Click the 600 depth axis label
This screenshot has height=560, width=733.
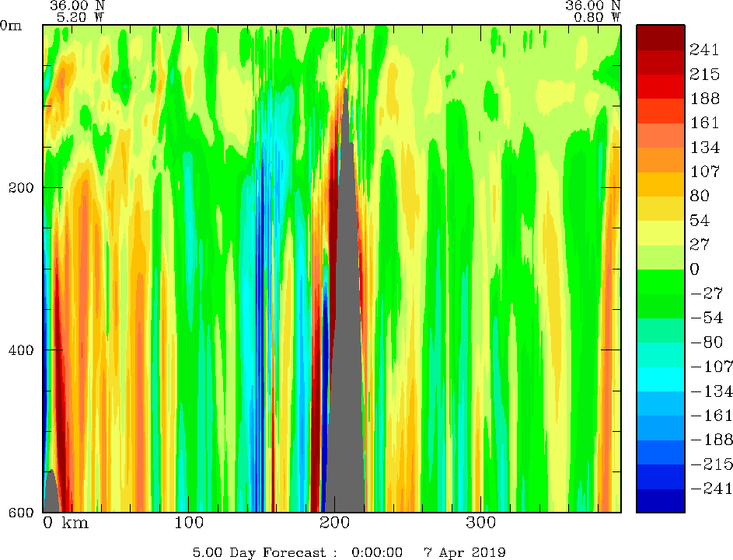coord(21,513)
